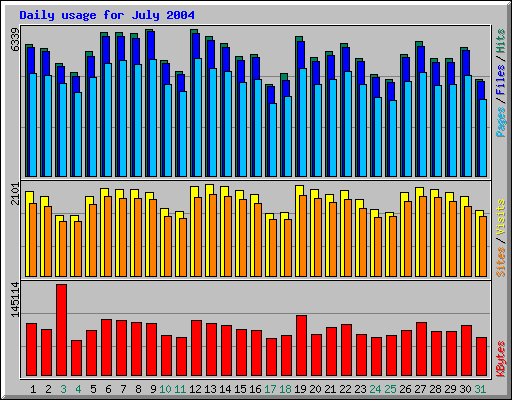512x400 pixels.
Task: Click day label 26 on the axis
Action: (x=405, y=389)
